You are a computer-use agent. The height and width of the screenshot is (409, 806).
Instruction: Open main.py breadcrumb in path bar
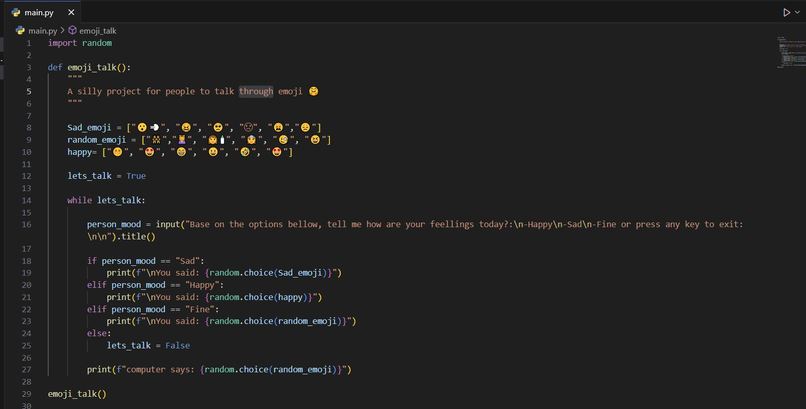point(42,31)
